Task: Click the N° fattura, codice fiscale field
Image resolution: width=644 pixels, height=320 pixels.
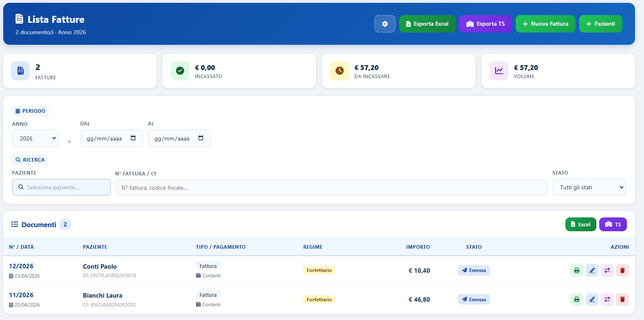Action: tap(331, 188)
